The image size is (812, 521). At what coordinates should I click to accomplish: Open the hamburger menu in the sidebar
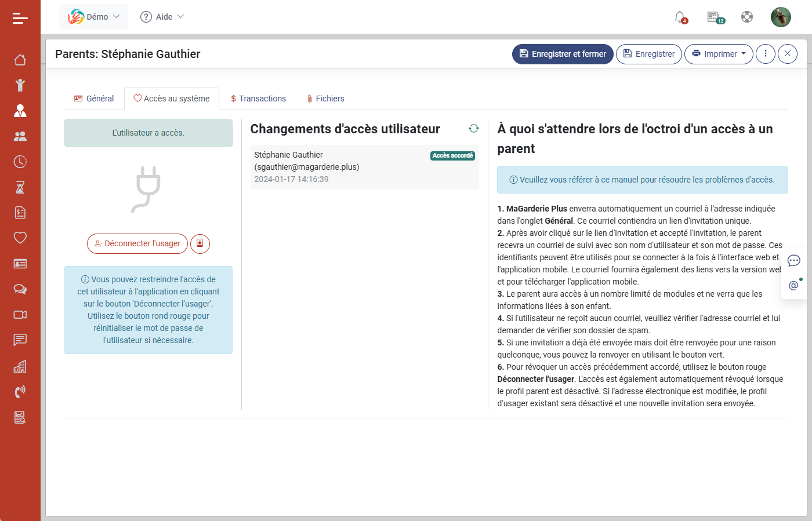[20, 19]
